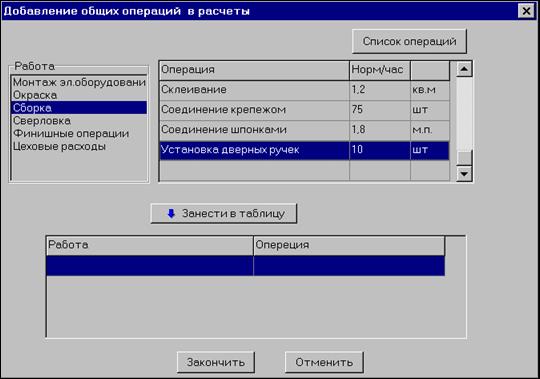The image size is (540, 379).
Task: Click the scroll down arrow of operations table
Action: tap(464, 173)
